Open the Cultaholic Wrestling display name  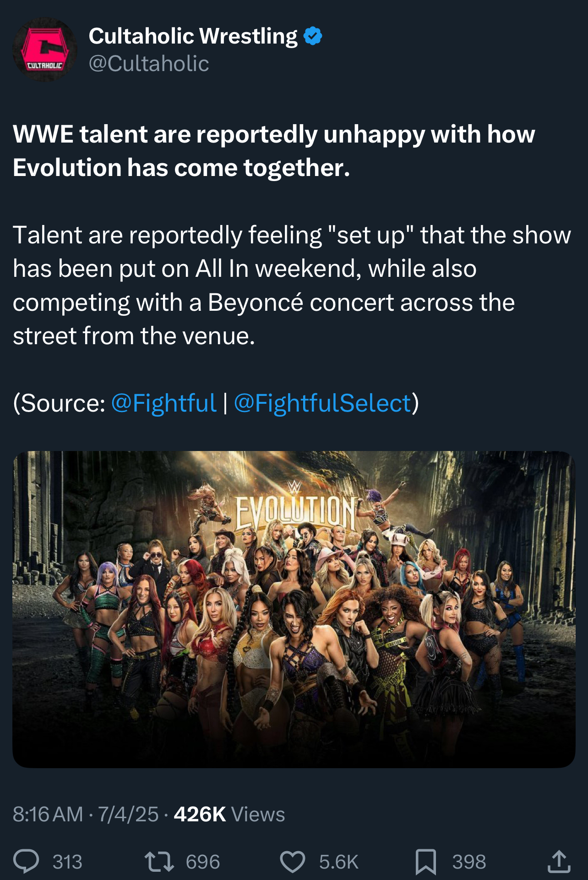tap(193, 36)
